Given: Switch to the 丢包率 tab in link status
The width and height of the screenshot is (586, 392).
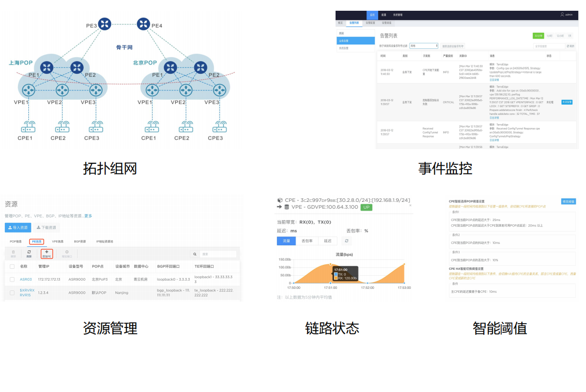Looking at the screenshot, I should [307, 240].
